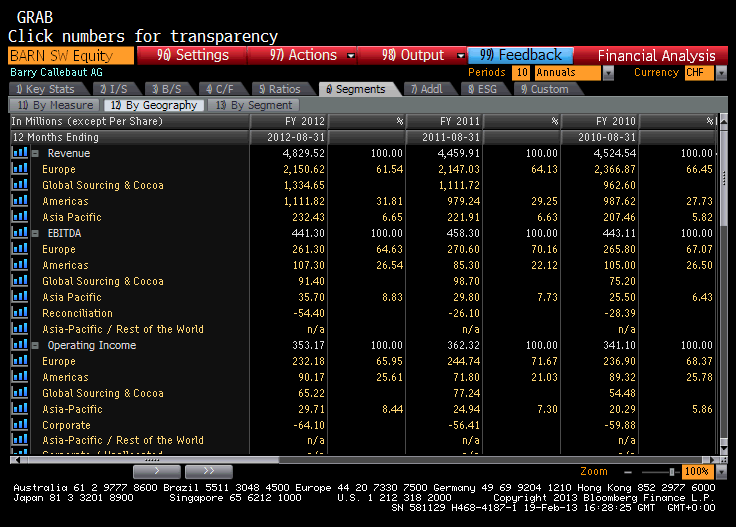The width and height of the screenshot is (736, 527).
Task: Click chart icon beside the Revenue row
Action: pyautogui.click(x=19, y=153)
